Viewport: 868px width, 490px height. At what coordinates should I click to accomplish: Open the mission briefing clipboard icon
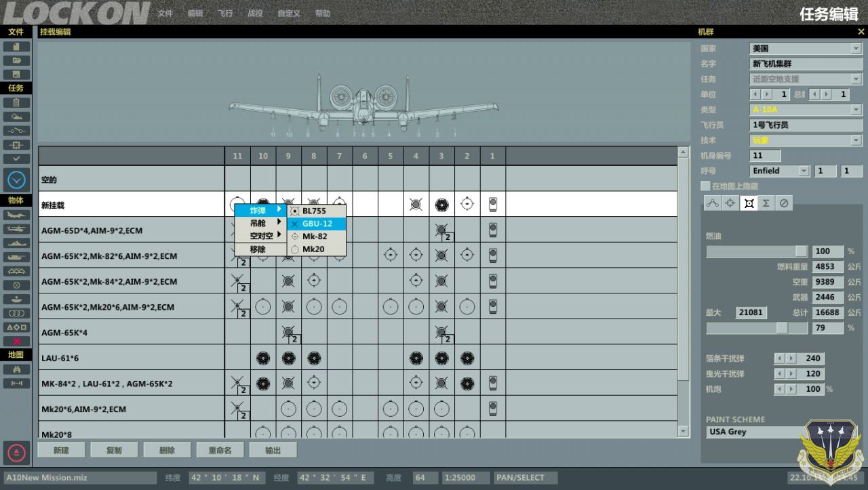click(16, 102)
